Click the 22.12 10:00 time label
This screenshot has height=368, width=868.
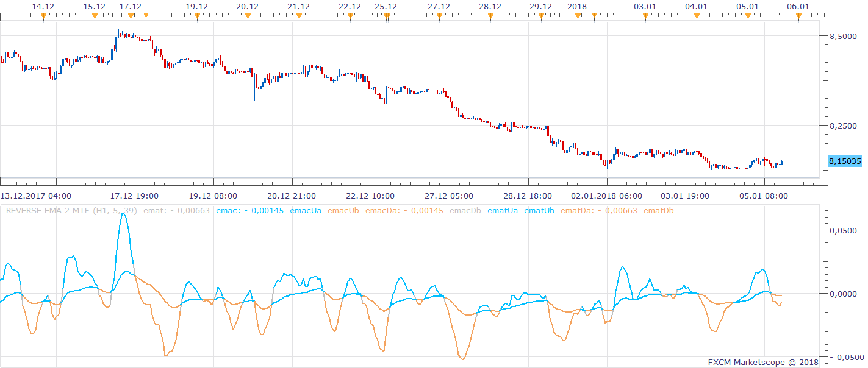[370, 196]
